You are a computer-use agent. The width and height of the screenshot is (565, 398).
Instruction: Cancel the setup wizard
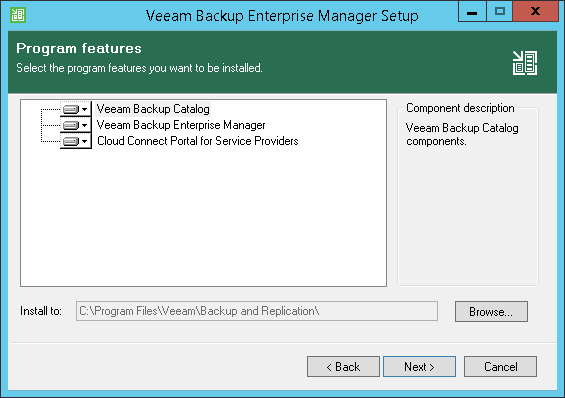point(500,367)
